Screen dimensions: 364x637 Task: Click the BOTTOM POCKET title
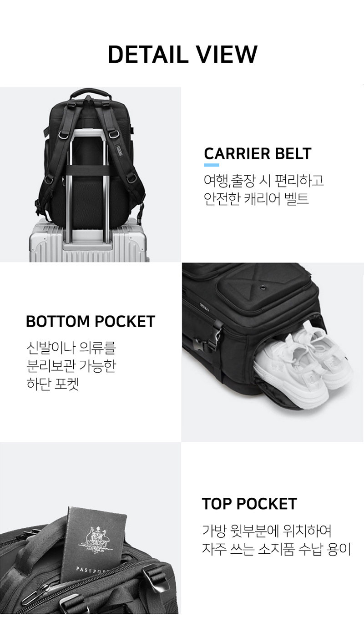click(x=91, y=321)
